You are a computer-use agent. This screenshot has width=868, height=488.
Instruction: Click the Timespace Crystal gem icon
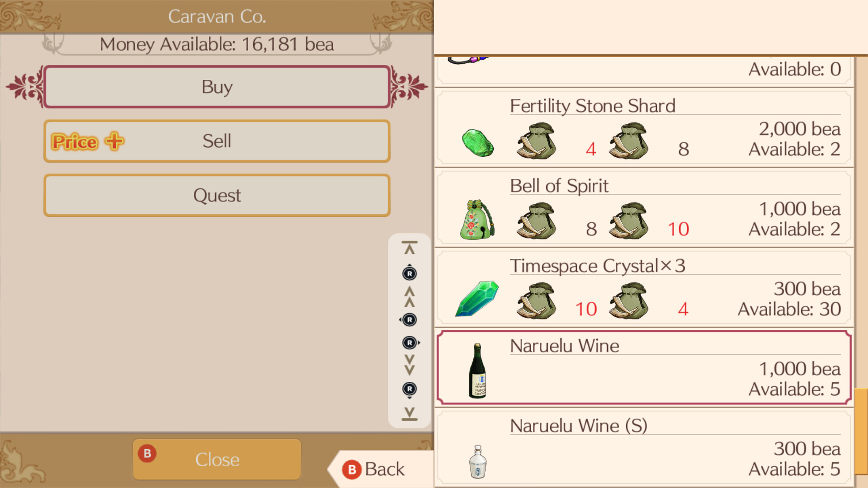coord(477,299)
